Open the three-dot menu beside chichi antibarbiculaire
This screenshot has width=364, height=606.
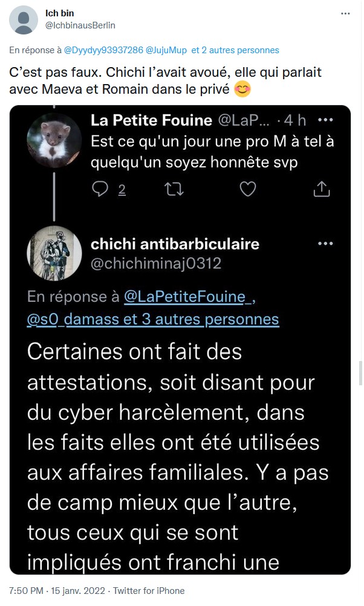click(x=325, y=244)
